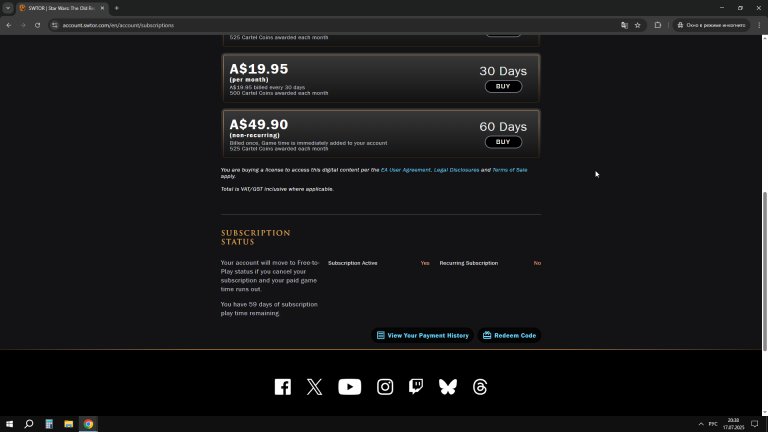Screen dimensions: 768x432
Task: Click the Chrome taskbar icon
Action: [88, 424]
